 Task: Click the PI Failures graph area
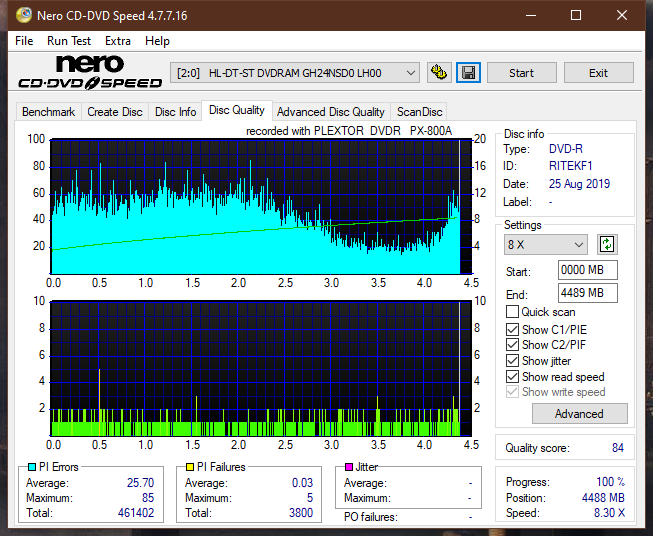click(x=261, y=369)
